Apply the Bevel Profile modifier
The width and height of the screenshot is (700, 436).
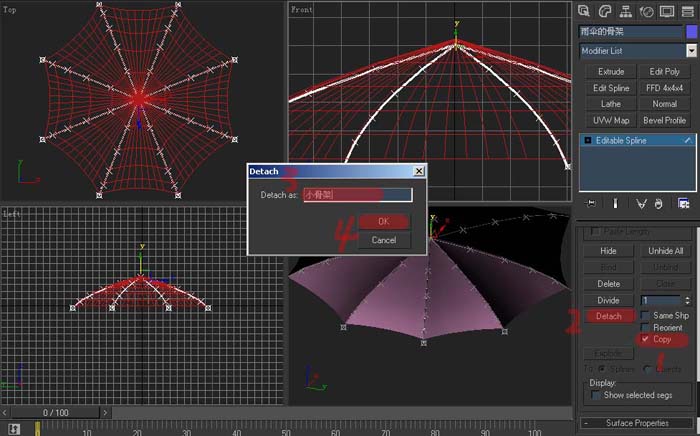[664, 120]
